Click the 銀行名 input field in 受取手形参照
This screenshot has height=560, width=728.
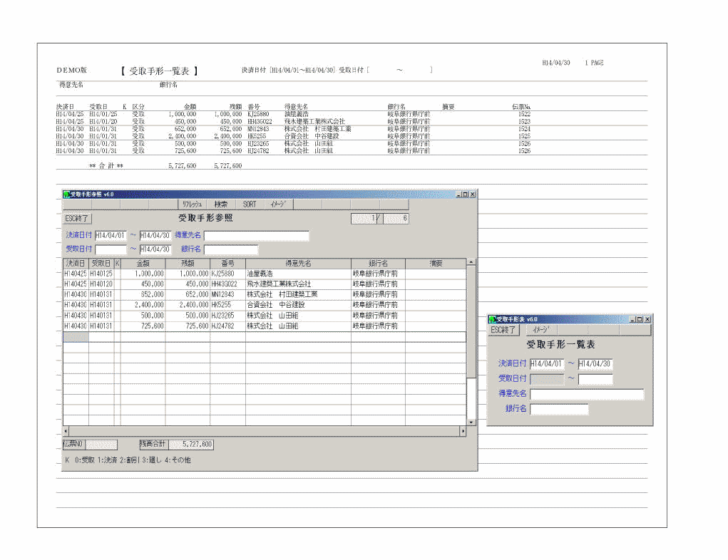pos(231,249)
